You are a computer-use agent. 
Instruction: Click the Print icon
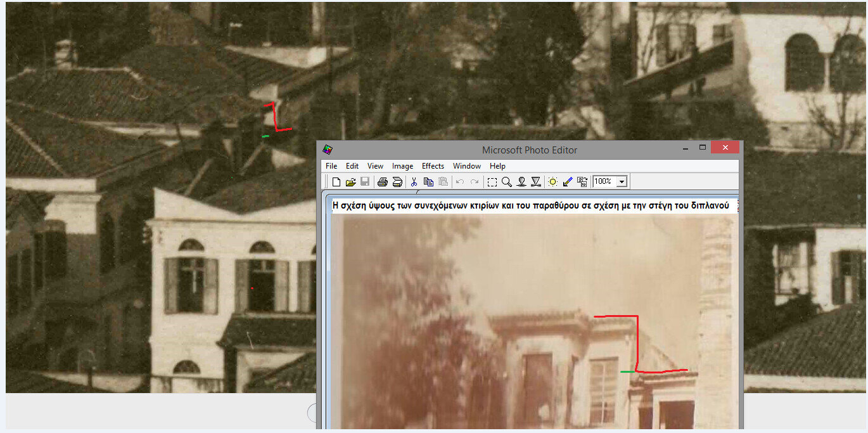[x=383, y=182]
